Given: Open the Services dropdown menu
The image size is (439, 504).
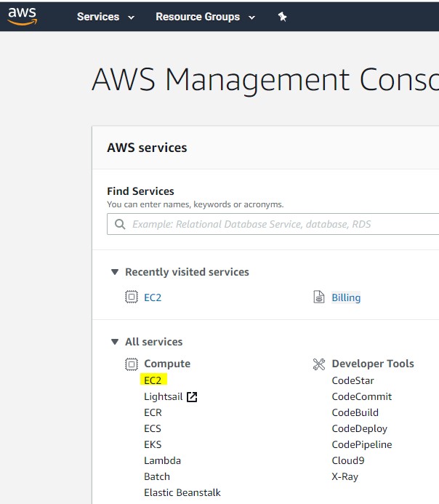Looking at the screenshot, I should tap(105, 17).
